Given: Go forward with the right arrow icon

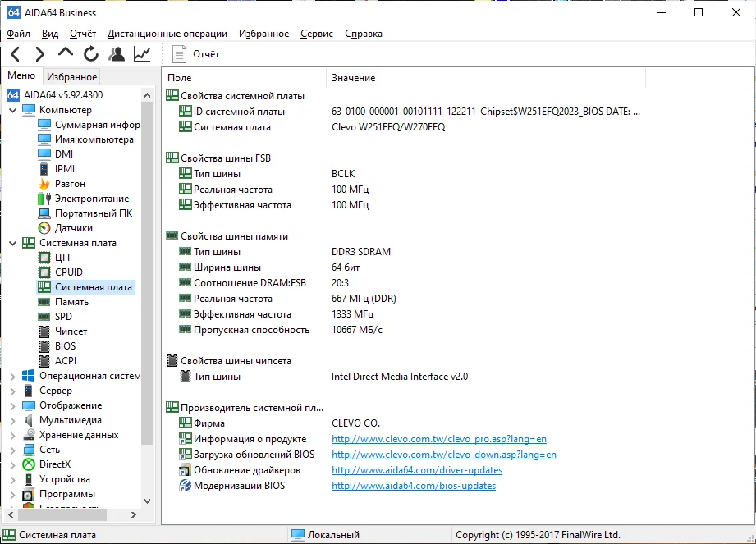Looking at the screenshot, I should coord(40,54).
